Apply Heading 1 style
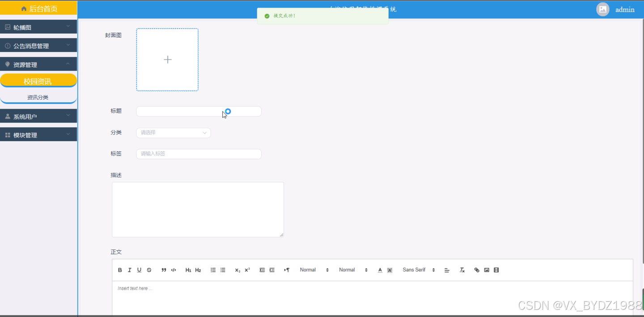The image size is (644, 317). tap(188, 270)
